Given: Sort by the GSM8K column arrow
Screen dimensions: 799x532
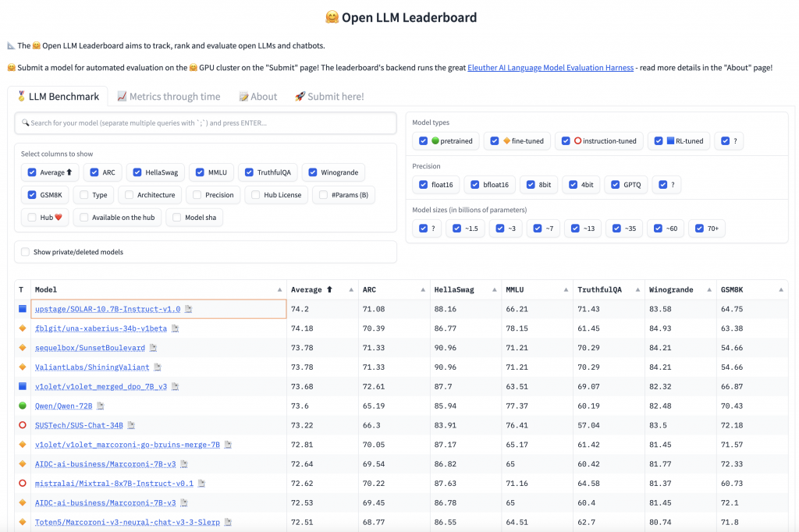Looking at the screenshot, I should click(x=781, y=290).
